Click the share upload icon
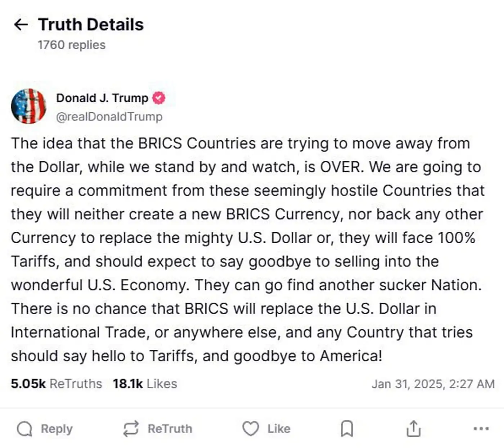The height and width of the screenshot is (448, 504). click(x=413, y=429)
